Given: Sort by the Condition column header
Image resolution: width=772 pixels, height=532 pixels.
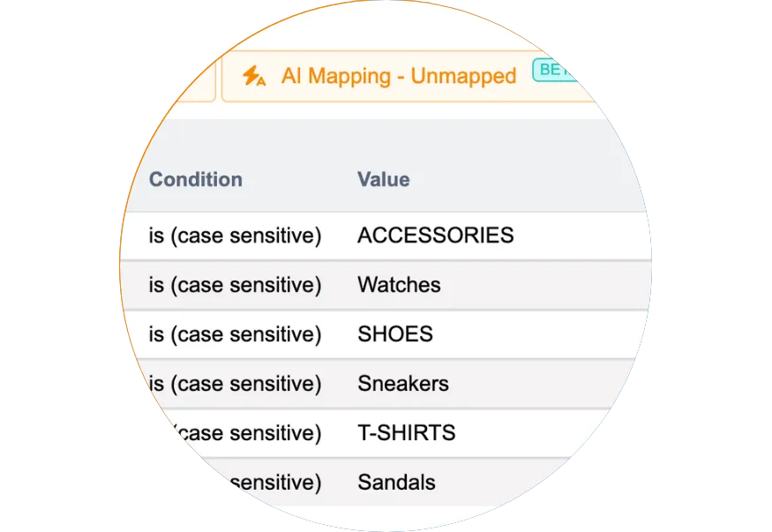Looking at the screenshot, I should 195,180.
